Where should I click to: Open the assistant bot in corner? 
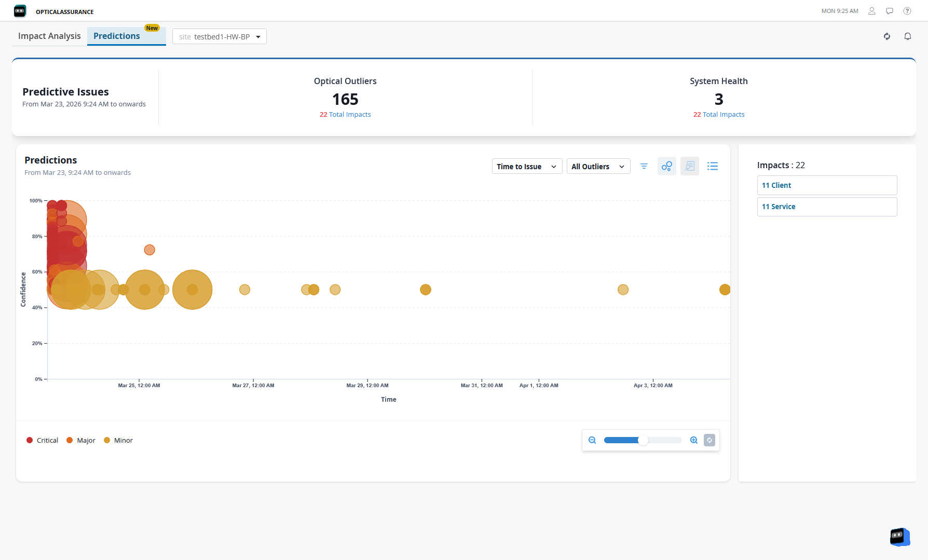[899, 537]
